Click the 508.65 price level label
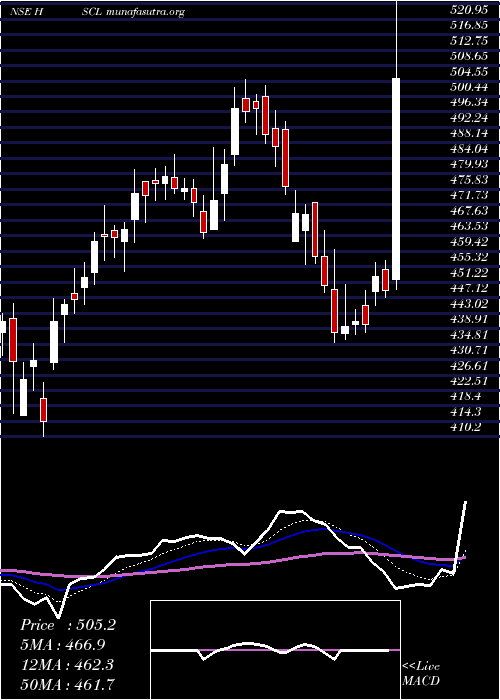Screen dimensions: 500x700 click(468, 57)
